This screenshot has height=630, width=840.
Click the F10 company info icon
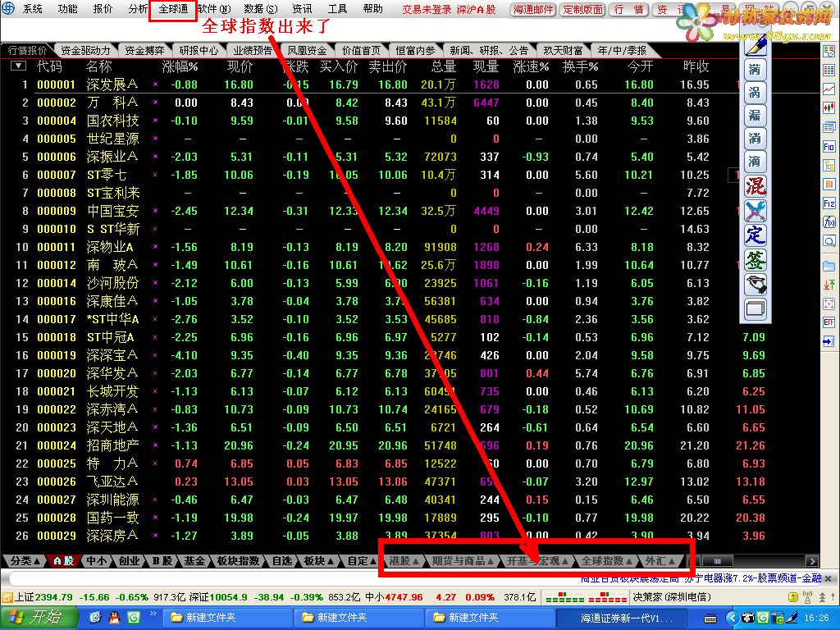(x=829, y=146)
